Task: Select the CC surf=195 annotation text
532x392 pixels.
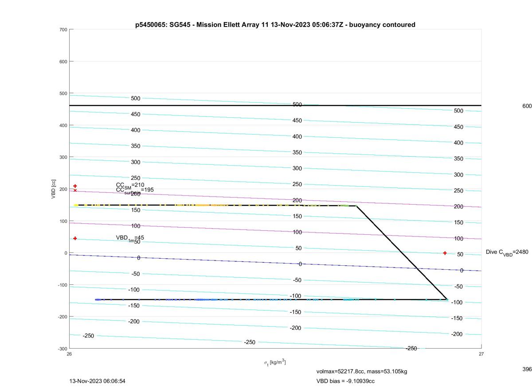Action: (x=135, y=190)
